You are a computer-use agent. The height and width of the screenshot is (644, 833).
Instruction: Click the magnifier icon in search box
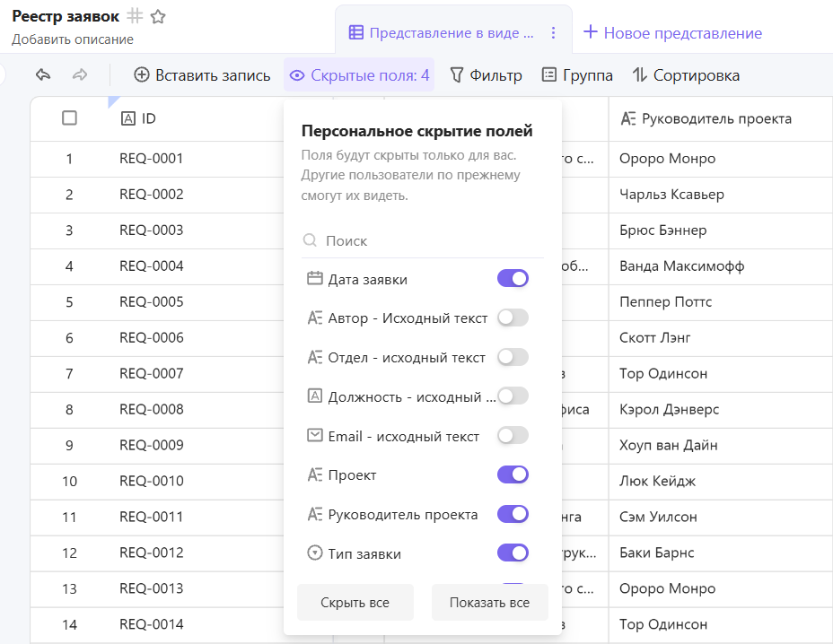(x=310, y=240)
